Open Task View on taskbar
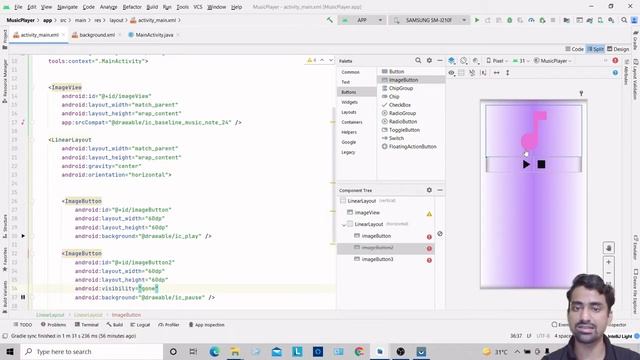640x360 pixels. pos(193,351)
